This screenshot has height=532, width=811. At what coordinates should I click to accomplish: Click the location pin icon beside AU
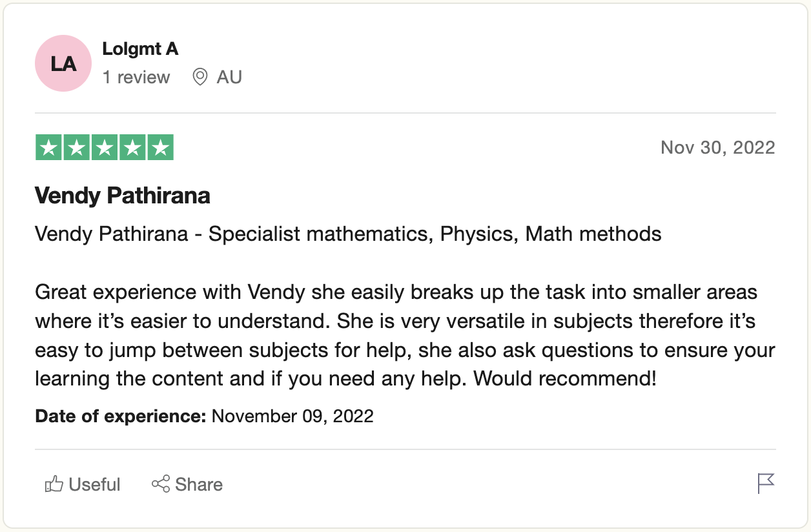(200, 77)
